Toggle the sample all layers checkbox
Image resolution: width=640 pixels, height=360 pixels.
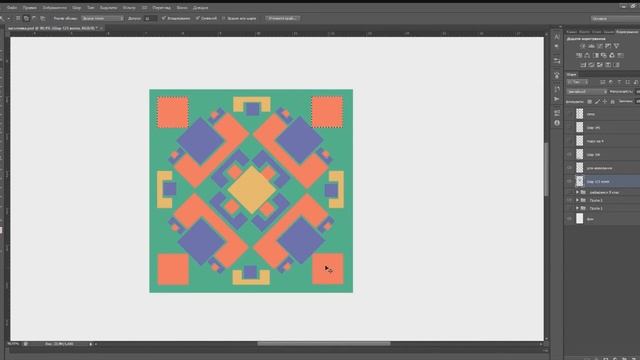(x=224, y=18)
